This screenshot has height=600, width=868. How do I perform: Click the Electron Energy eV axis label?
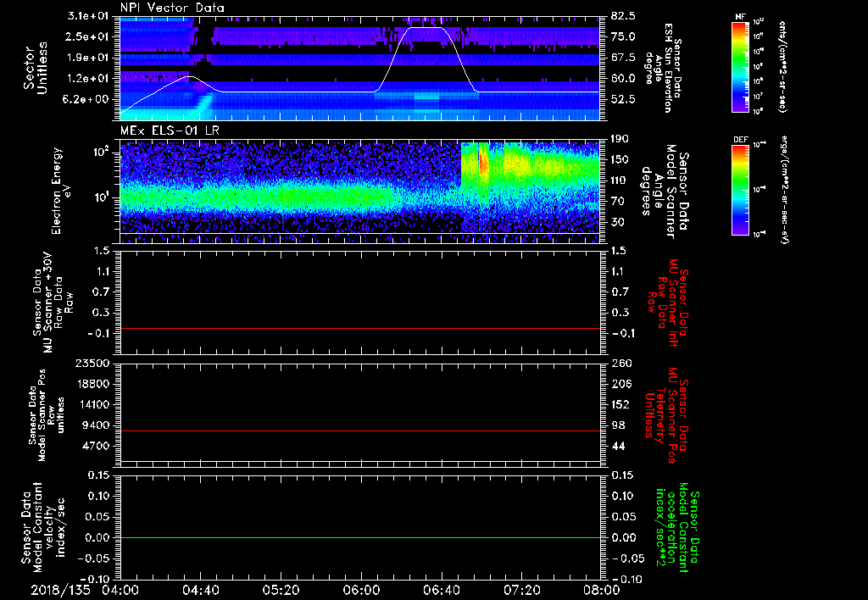coord(62,191)
